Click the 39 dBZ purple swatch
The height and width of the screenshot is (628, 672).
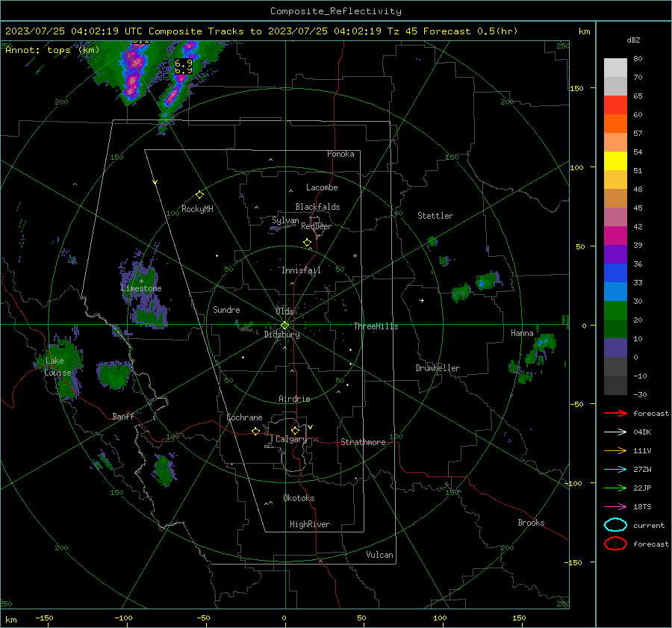click(615, 254)
